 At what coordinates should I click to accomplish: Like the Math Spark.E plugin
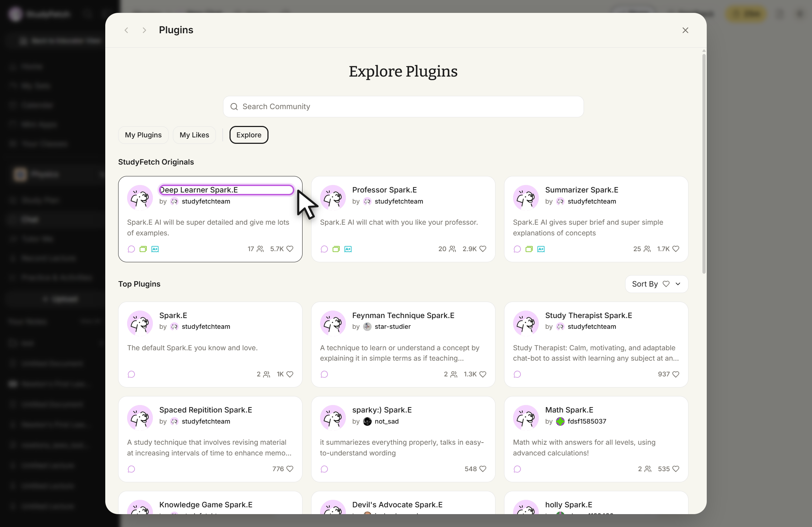coord(676,469)
